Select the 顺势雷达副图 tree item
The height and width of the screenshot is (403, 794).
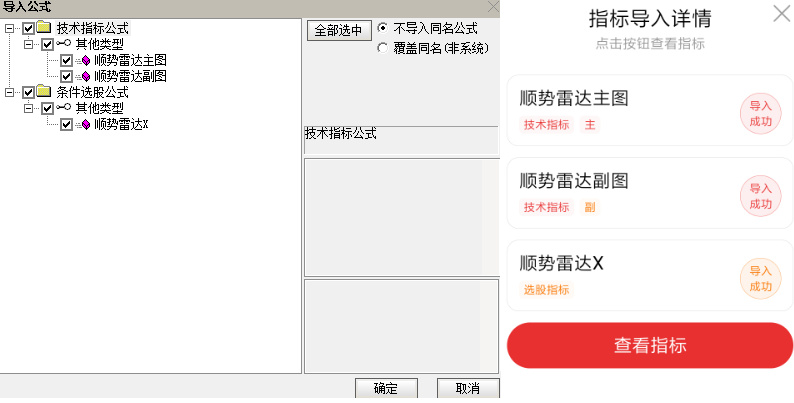click(x=130, y=76)
